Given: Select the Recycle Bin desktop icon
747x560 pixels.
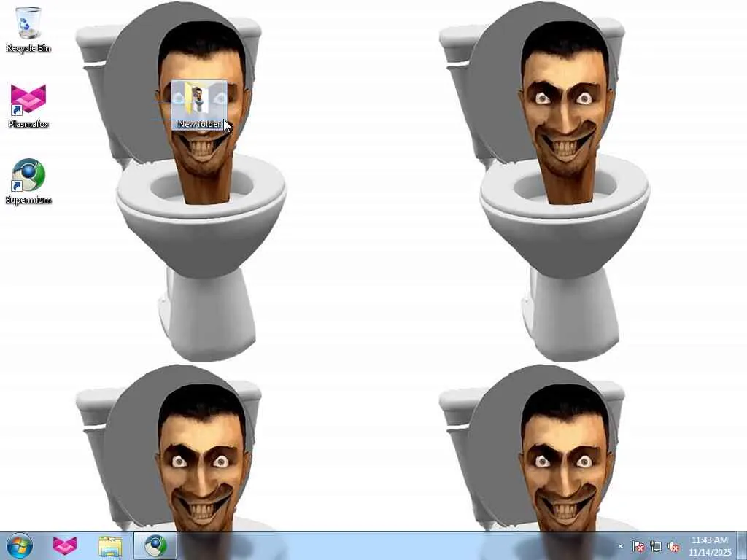Looking at the screenshot, I should (x=28, y=29).
